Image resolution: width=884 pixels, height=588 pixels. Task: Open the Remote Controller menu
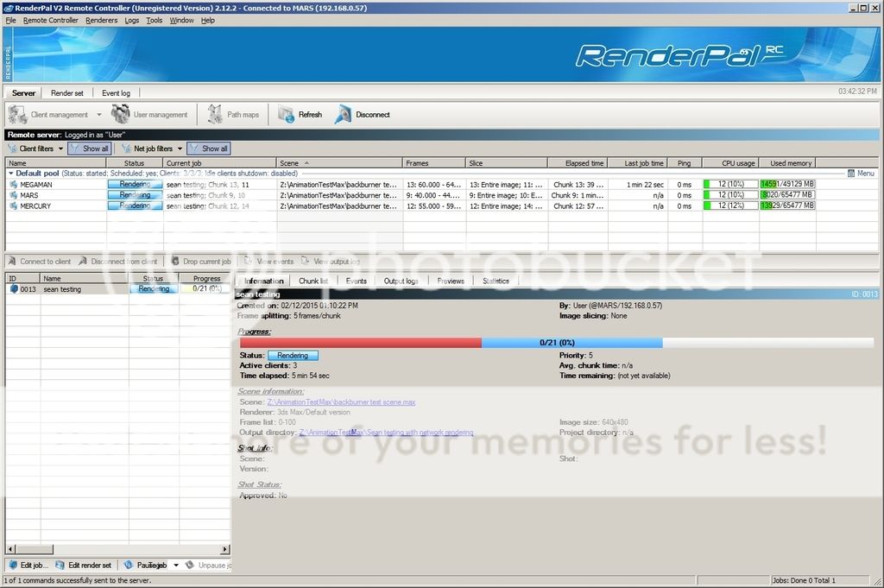(51, 21)
